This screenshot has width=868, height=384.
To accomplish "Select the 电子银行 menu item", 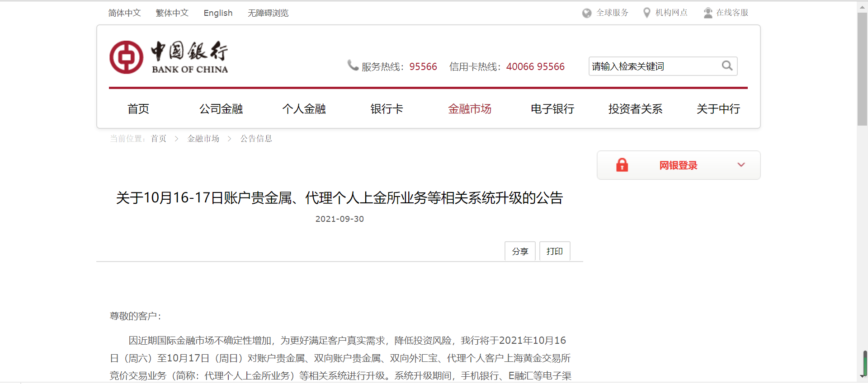I will click(552, 109).
